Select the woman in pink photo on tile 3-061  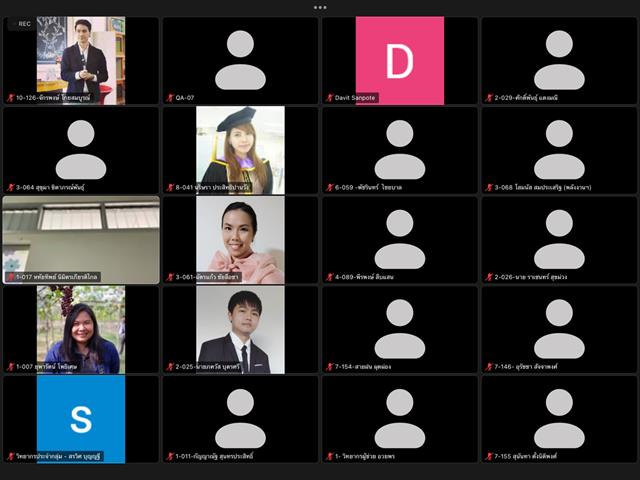point(240,240)
